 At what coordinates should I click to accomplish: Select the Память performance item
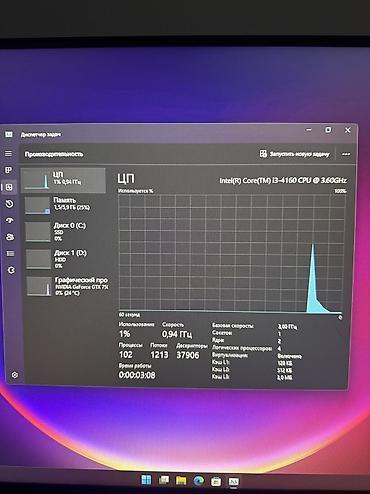coord(66,205)
